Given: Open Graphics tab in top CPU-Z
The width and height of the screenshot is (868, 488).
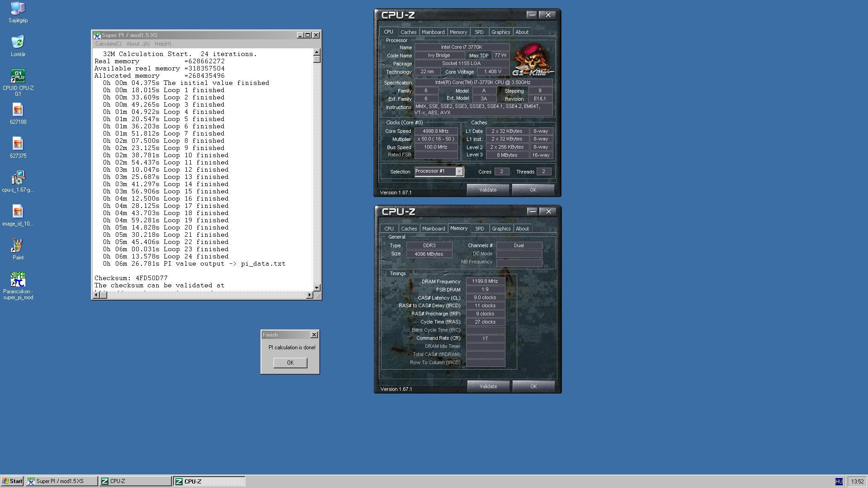Looking at the screenshot, I should [x=501, y=32].
